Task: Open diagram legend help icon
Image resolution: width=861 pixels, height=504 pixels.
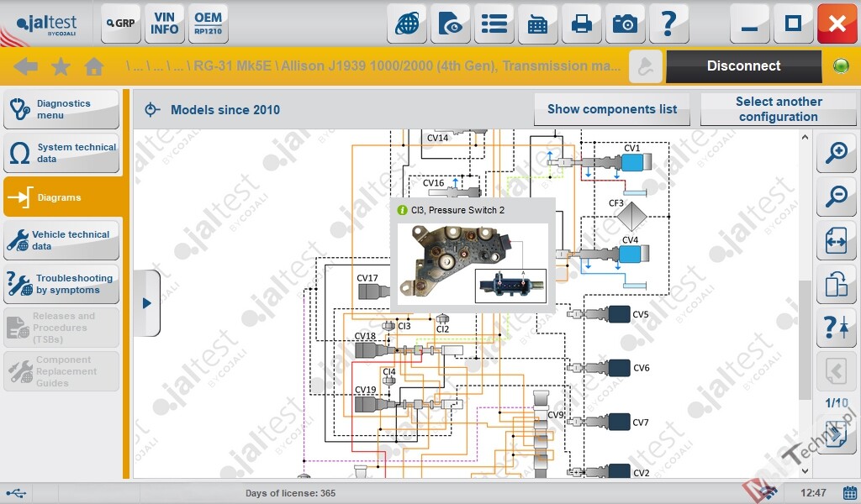Action: point(837,328)
